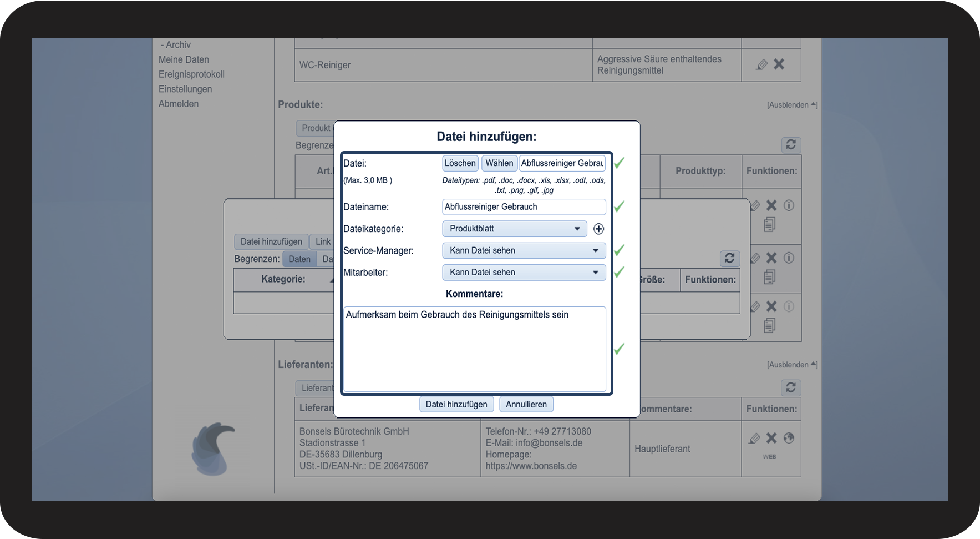The image size is (980, 539).
Task: Click the Bonsels Bürotechnik GmbH supplier name
Action: coord(354,431)
